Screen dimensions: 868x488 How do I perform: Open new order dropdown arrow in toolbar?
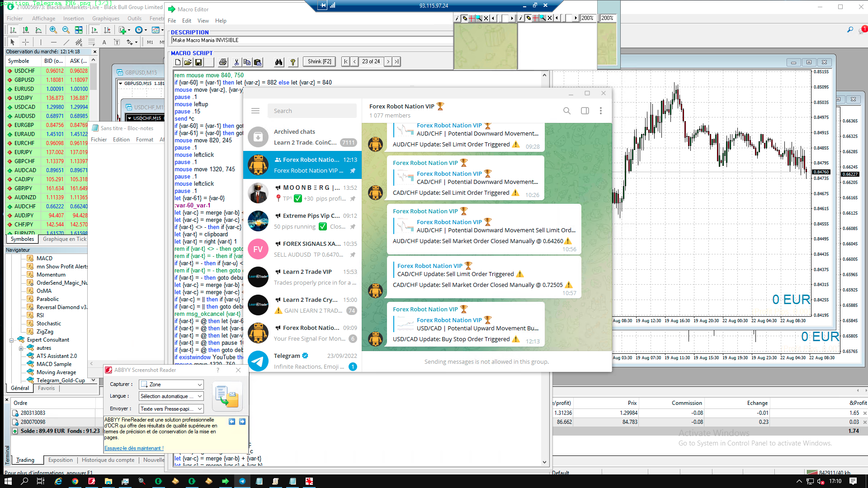tap(129, 30)
